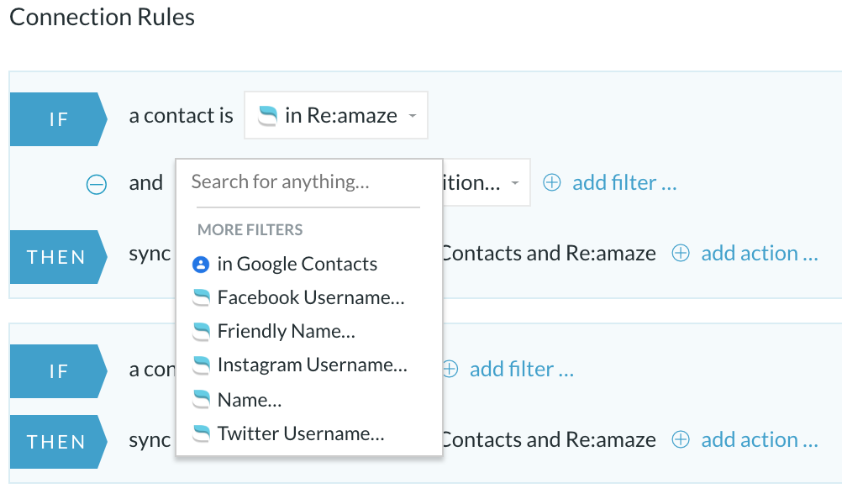Click the first add filter link

click(624, 182)
